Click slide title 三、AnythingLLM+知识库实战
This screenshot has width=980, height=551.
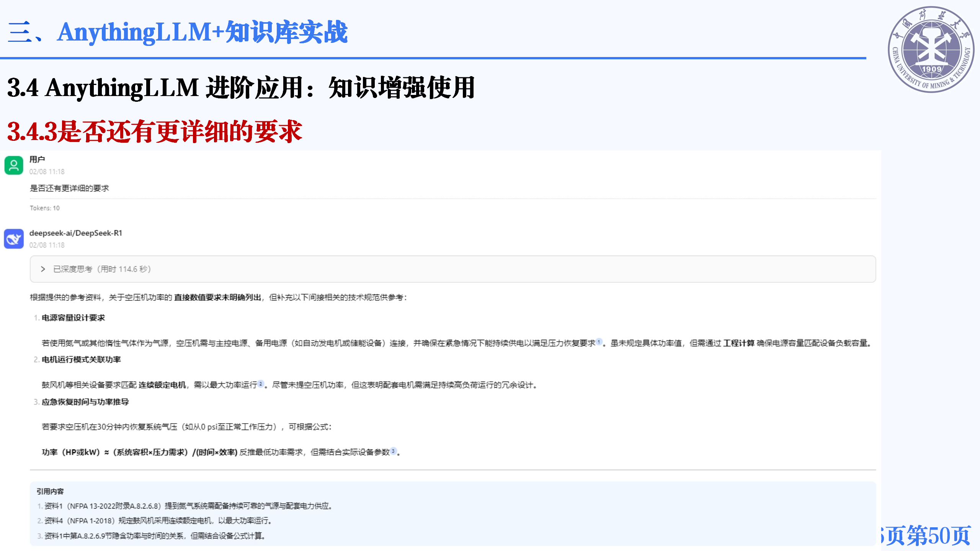[x=178, y=32]
